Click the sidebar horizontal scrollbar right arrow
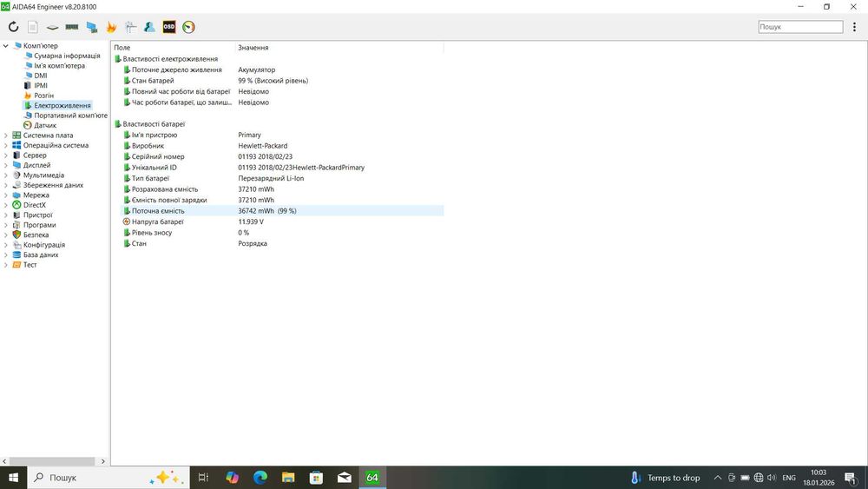 click(103, 461)
